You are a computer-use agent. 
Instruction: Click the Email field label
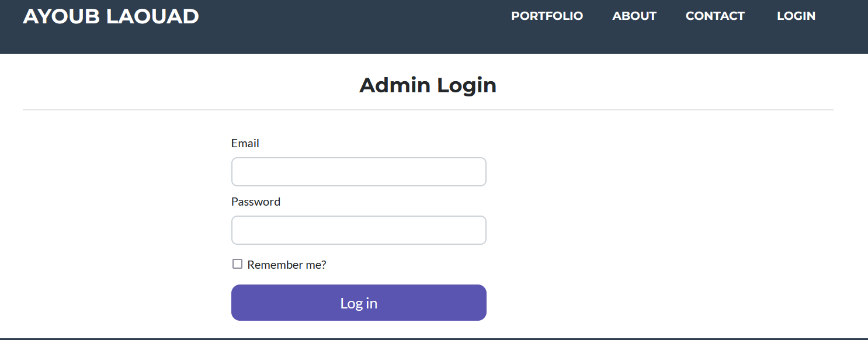(245, 143)
